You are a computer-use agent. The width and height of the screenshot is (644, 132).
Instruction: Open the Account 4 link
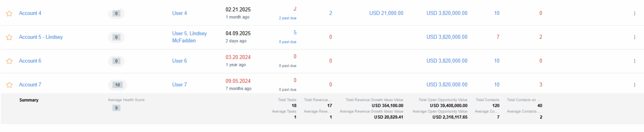click(30, 13)
